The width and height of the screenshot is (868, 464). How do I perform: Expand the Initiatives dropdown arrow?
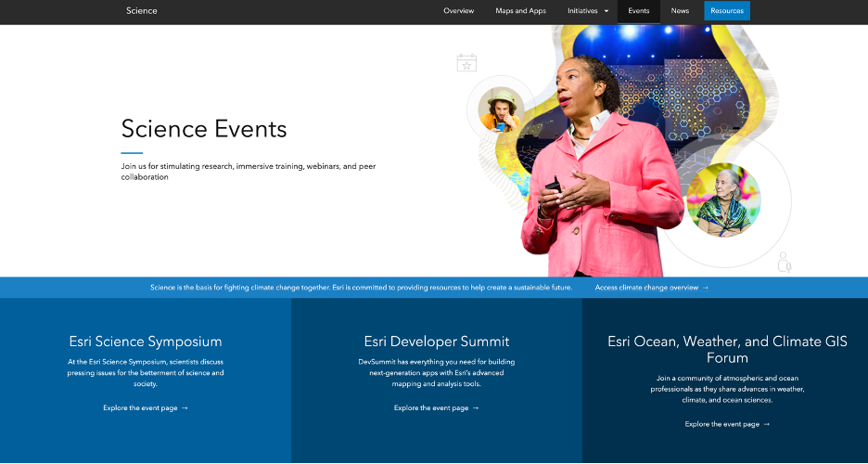click(x=606, y=11)
